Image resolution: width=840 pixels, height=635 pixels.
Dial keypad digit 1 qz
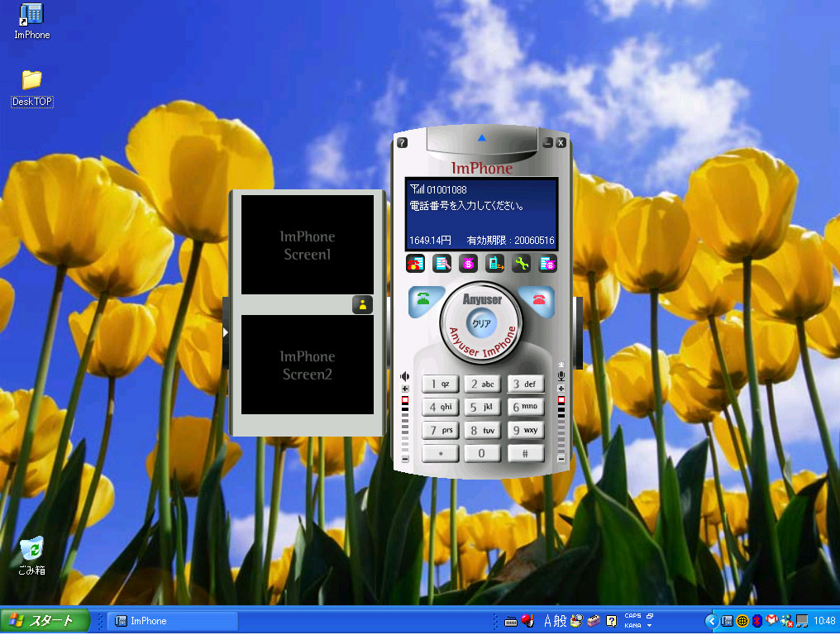441,384
